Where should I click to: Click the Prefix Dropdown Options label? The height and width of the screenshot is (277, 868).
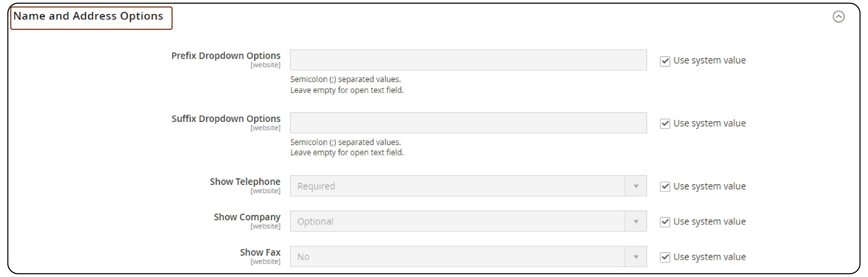coord(226,56)
